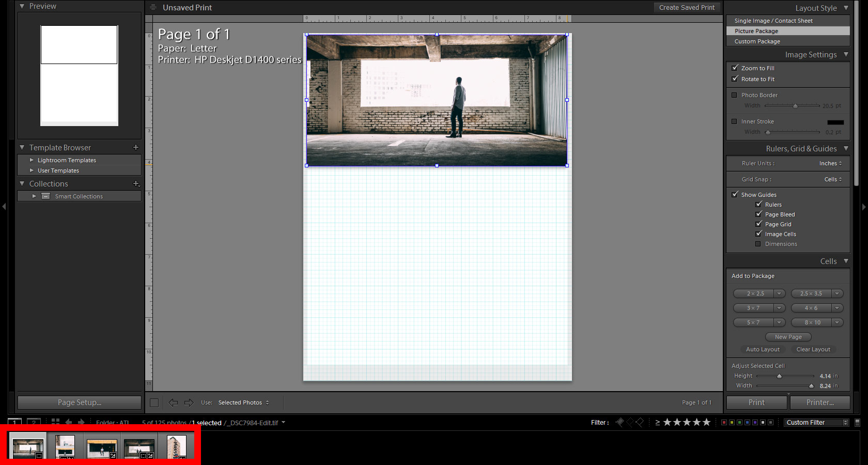
Task: Select Single Image / Contact Sheet layout style
Action: coord(788,21)
